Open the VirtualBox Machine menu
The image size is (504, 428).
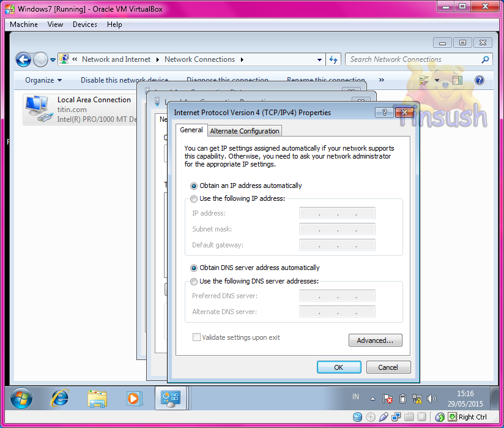(24, 24)
